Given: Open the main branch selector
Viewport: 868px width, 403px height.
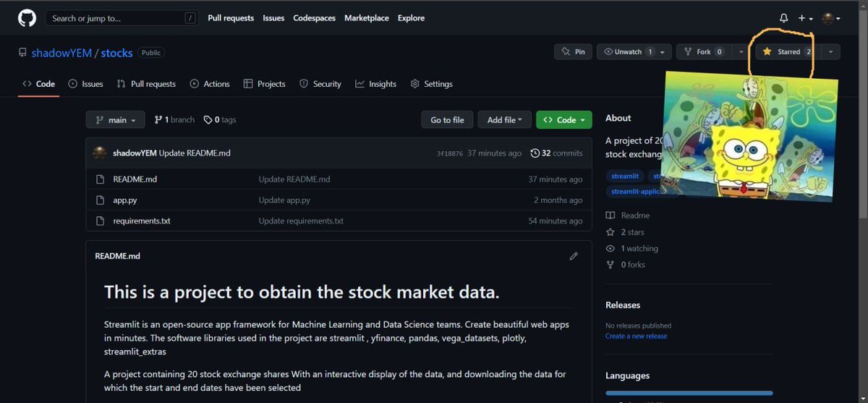Looking at the screenshot, I should (115, 120).
